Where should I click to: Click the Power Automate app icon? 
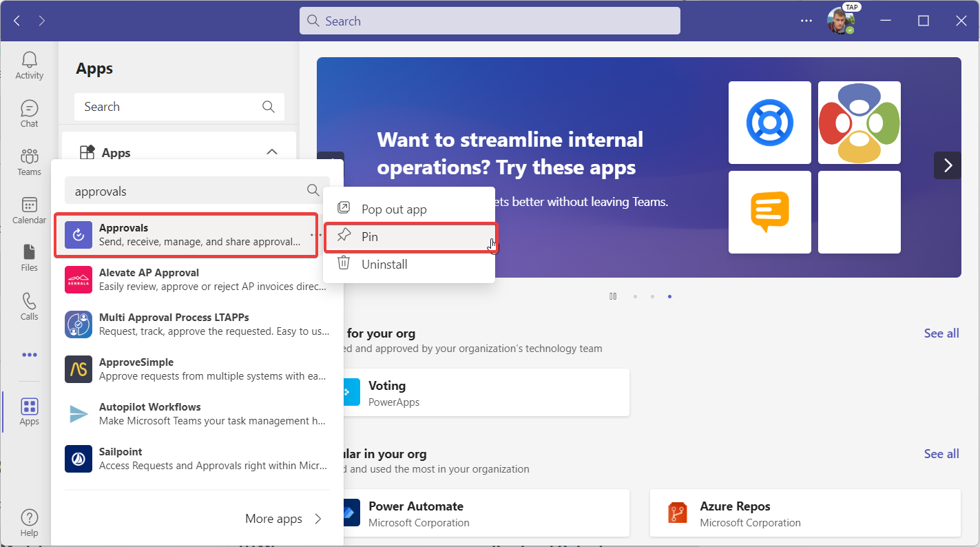pos(351,513)
